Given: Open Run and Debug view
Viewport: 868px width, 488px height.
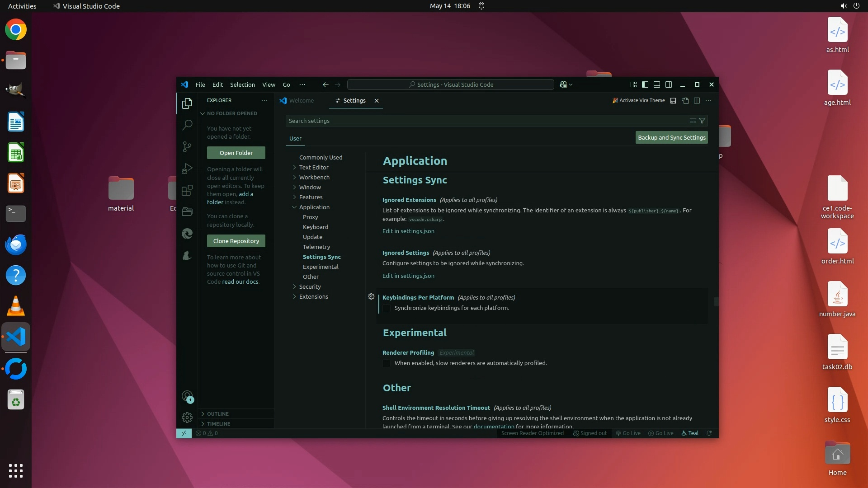Looking at the screenshot, I should coord(187,169).
